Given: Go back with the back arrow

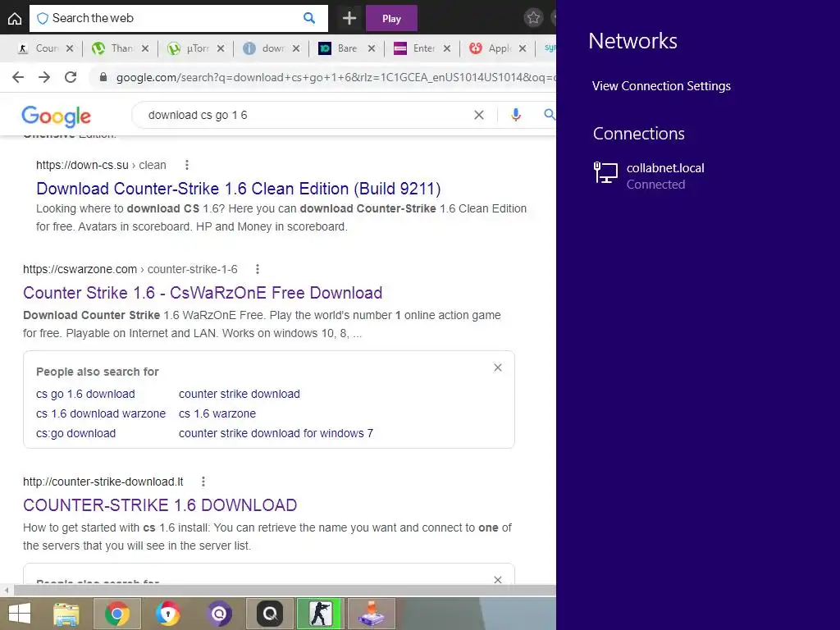Looking at the screenshot, I should coord(18,77).
